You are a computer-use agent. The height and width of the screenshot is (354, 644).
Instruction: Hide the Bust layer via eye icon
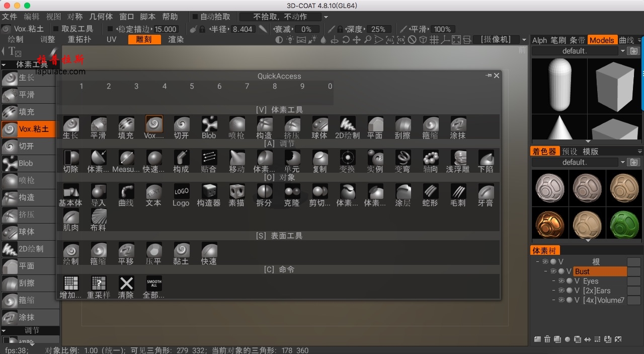click(553, 271)
